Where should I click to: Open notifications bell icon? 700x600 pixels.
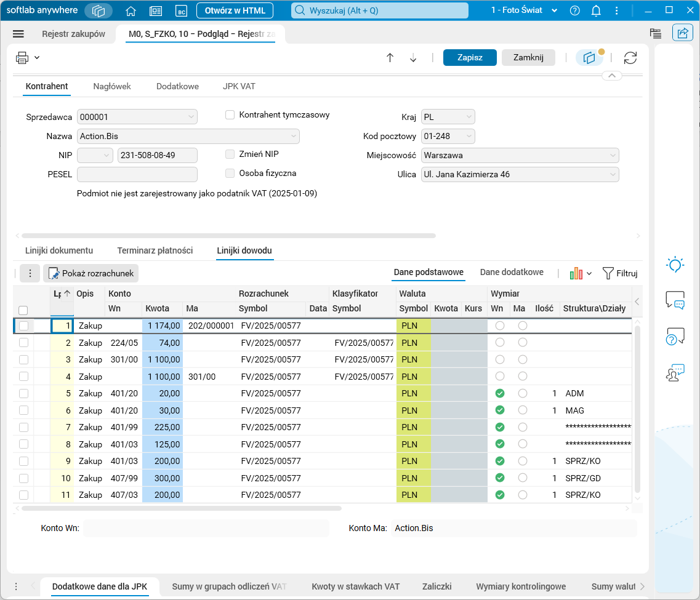596,10
